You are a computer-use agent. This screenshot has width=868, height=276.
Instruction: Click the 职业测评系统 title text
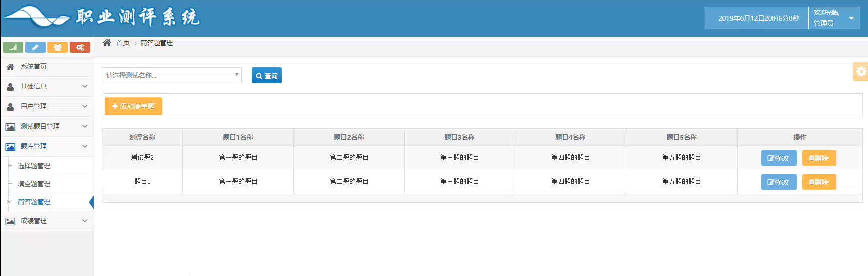pos(138,17)
